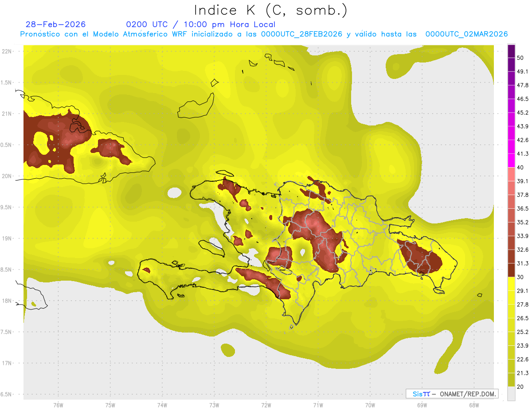Screen dimensions: 532x411
Task: Click the colorbar value "36.5"
Action: pos(523,208)
